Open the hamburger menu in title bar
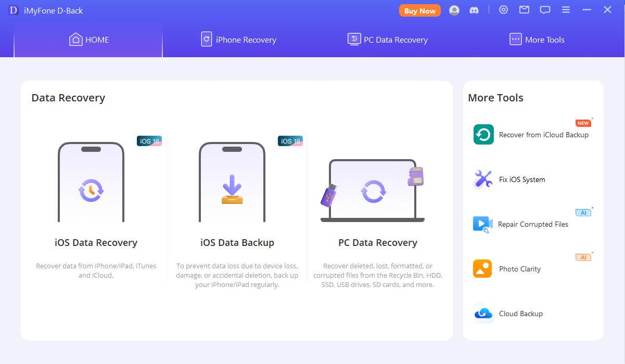Image resolution: width=625 pixels, height=364 pixels. point(566,10)
